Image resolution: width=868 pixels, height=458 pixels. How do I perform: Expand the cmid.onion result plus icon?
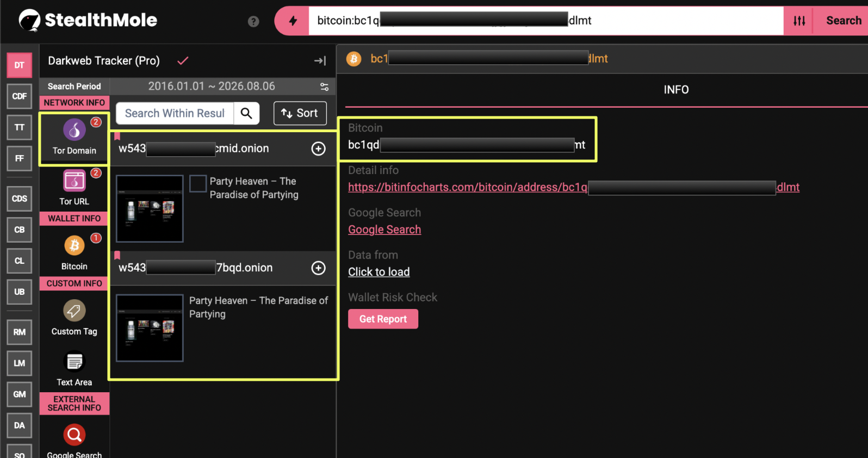pyautogui.click(x=319, y=148)
